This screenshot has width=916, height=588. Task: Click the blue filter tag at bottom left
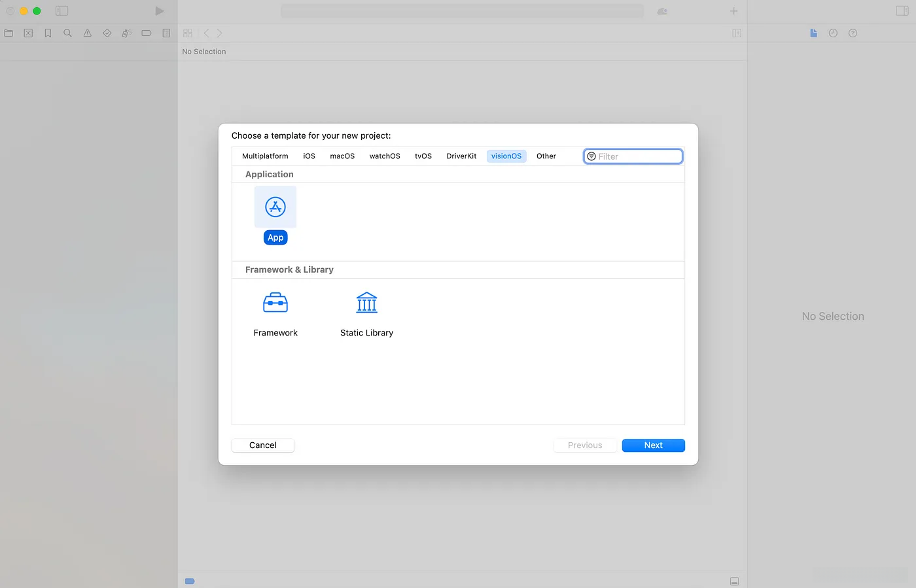190,581
